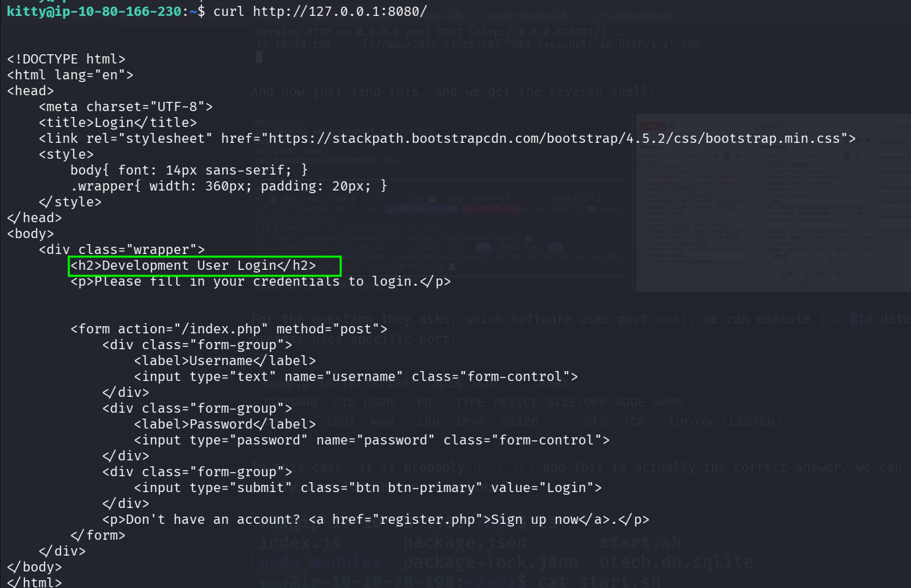Click the username text input tag line

(x=356, y=376)
